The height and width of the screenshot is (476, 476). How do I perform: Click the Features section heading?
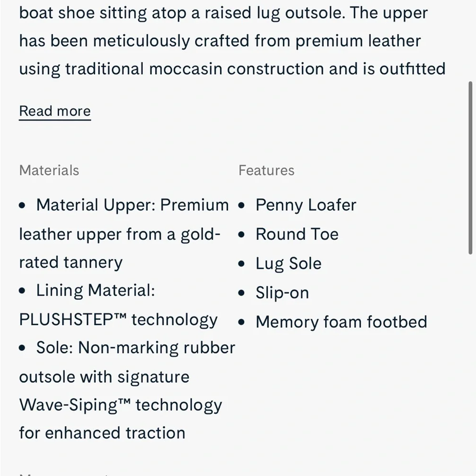click(x=267, y=170)
